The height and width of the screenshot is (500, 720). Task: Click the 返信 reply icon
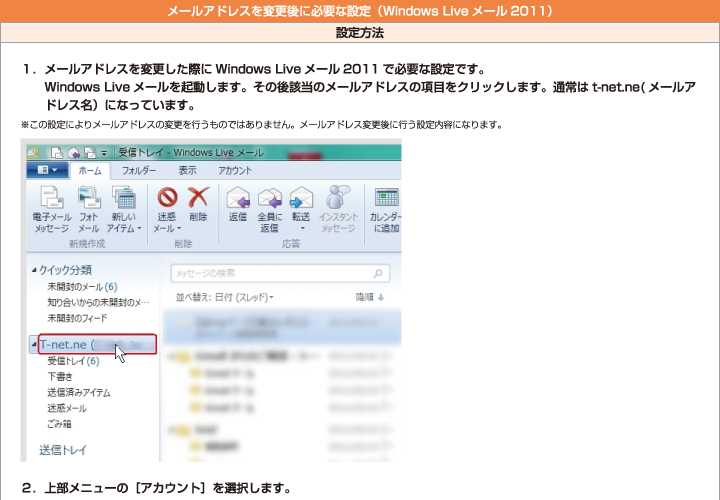pyautogui.click(x=238, y=197)
